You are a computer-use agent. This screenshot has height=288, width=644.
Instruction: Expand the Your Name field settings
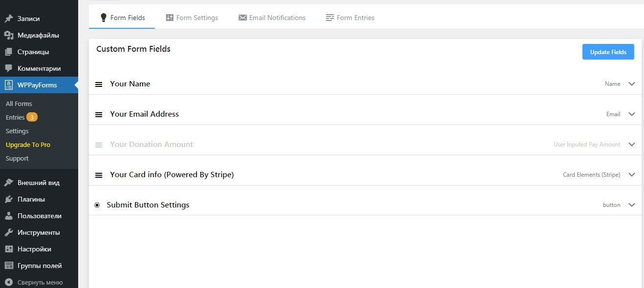tap(632, 84)
